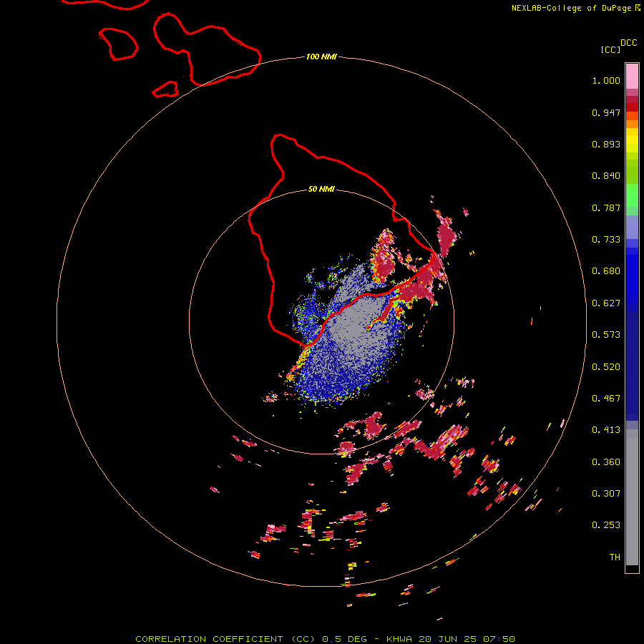Screen dimensions: 644x644
Task: Click the 0.787 scale value
Action: tap(606, 208)
